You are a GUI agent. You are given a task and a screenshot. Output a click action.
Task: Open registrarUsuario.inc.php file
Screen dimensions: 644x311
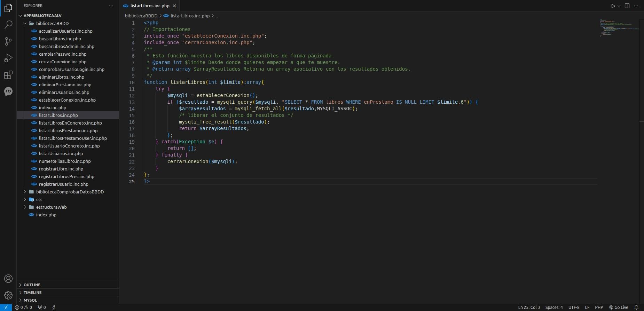[68, 184]
